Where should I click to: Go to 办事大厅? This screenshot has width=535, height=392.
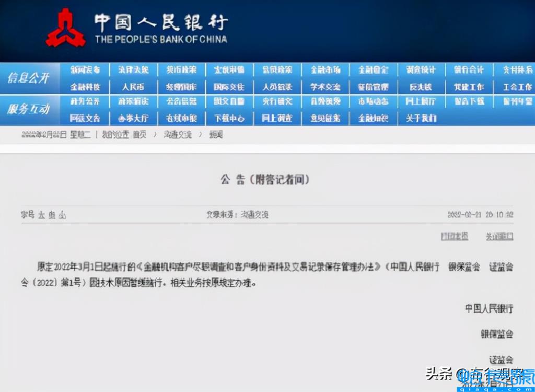(133, 118)
